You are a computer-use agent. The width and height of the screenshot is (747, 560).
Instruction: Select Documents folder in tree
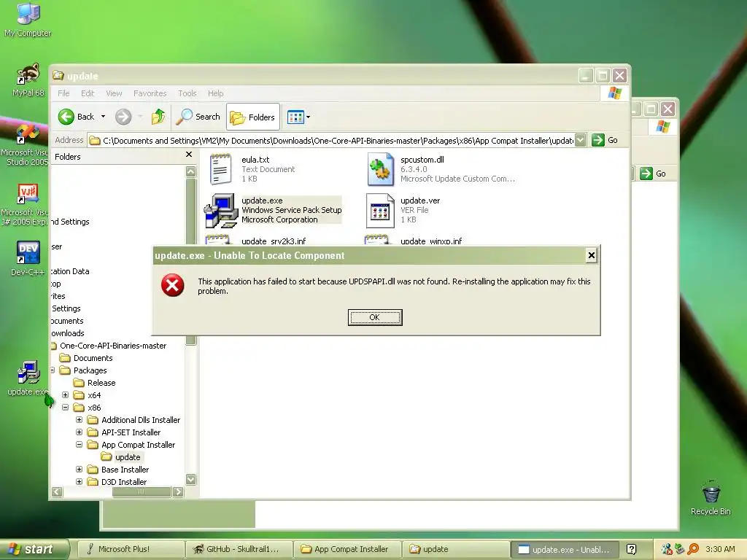[x=93, y=358]
